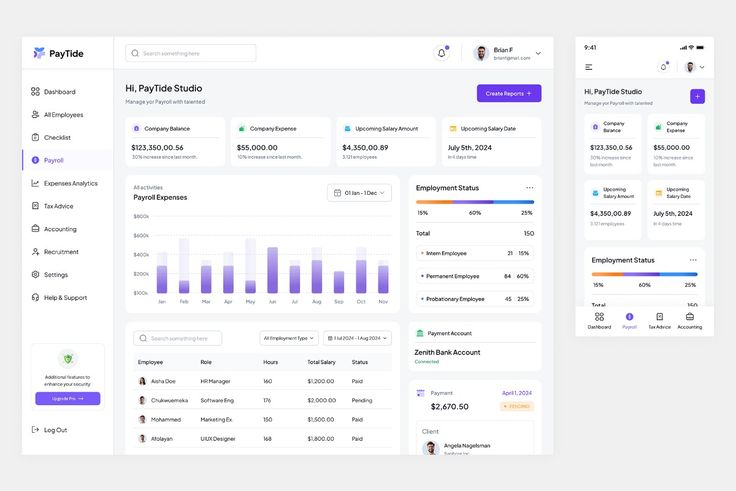Viewport: 736px width, 491px height.
Task: Click Mohammed's $1,500.00 salary cell
Action: point(321,420)
